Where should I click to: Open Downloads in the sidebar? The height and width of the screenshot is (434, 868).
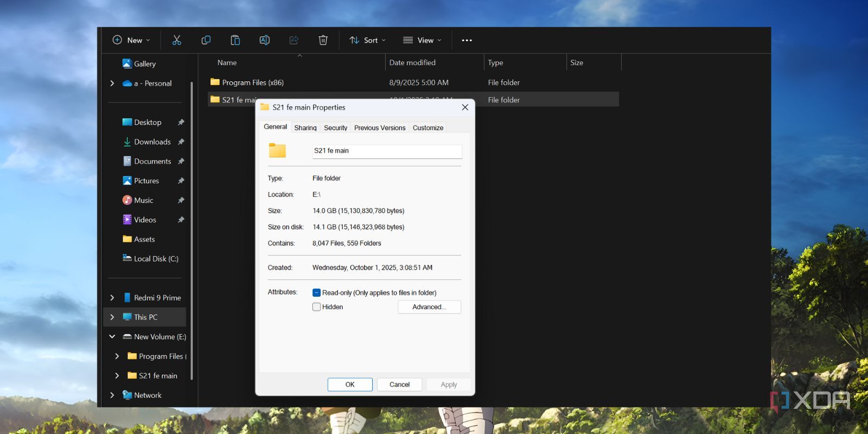(146, 142)
